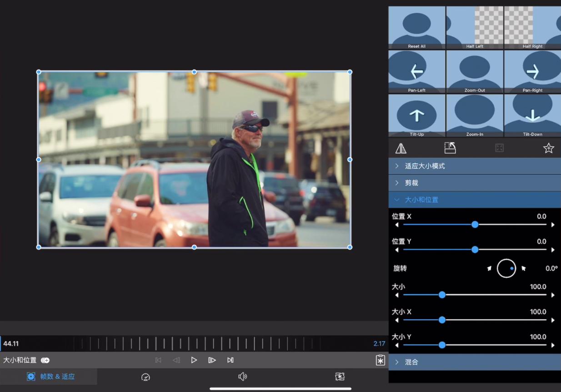Apply the Reset All preset

click(x=416, y=26)
